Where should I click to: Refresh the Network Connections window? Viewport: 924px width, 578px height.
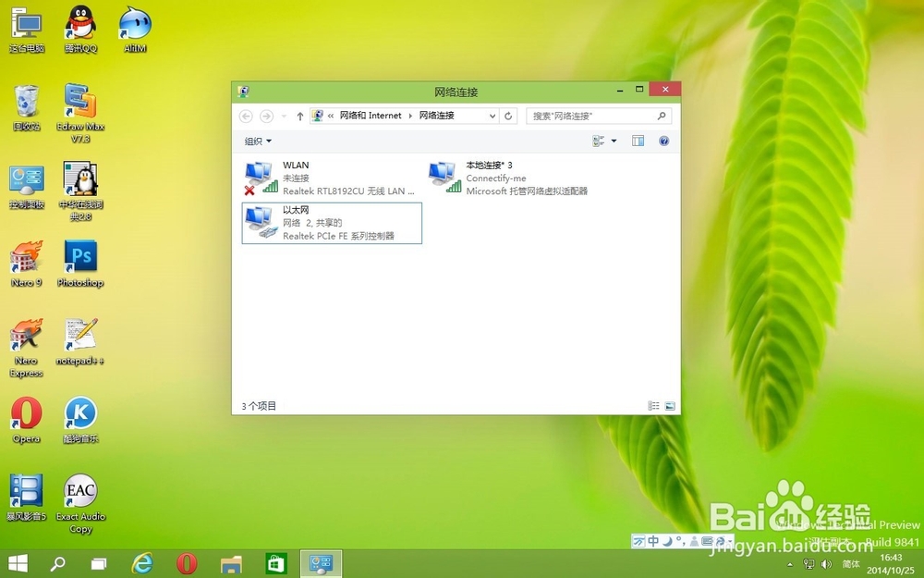click(x=509, y=116)
